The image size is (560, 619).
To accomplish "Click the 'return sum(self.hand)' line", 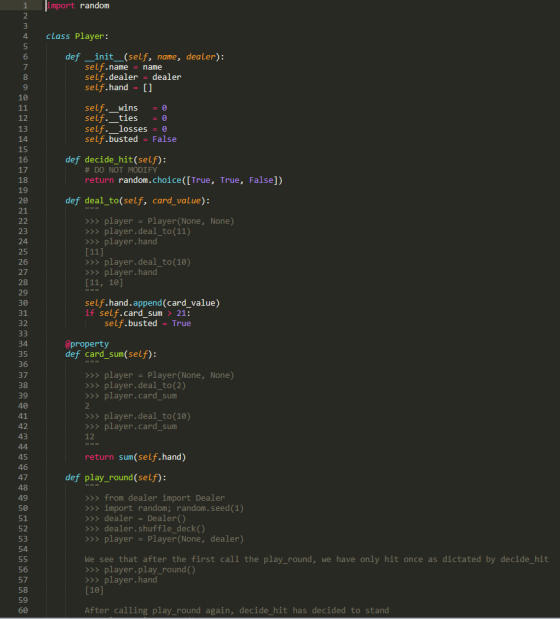I will 135,457.
